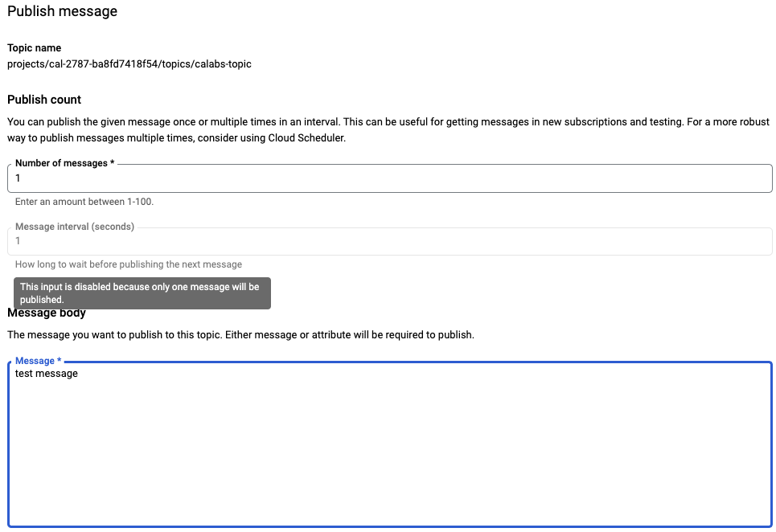Click the Number of messages floating label
Screen dimensions: 776x532
pos(65,162)
